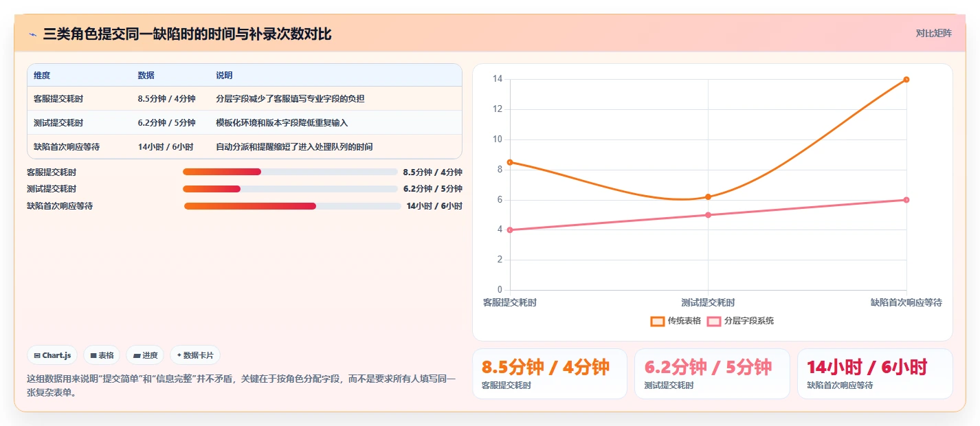
Task: Select the 进度 tag chip
Action: tap(145, 355)
